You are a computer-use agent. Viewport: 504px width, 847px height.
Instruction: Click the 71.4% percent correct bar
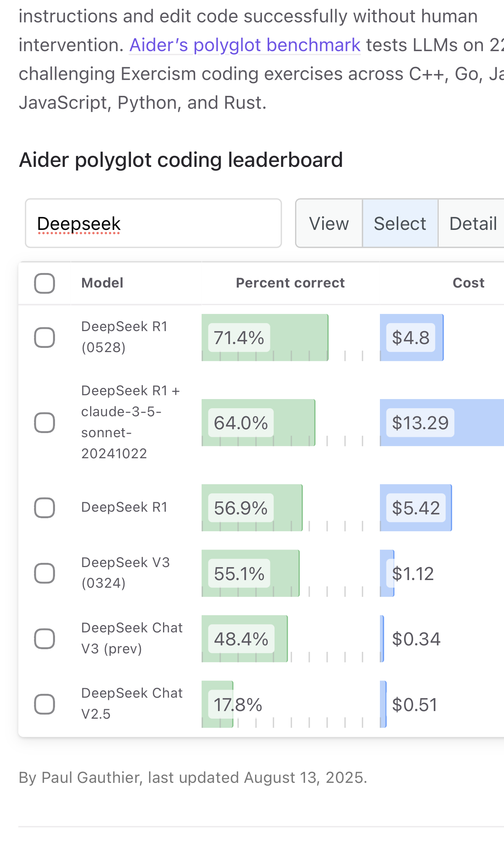click(x=265, y=338)
